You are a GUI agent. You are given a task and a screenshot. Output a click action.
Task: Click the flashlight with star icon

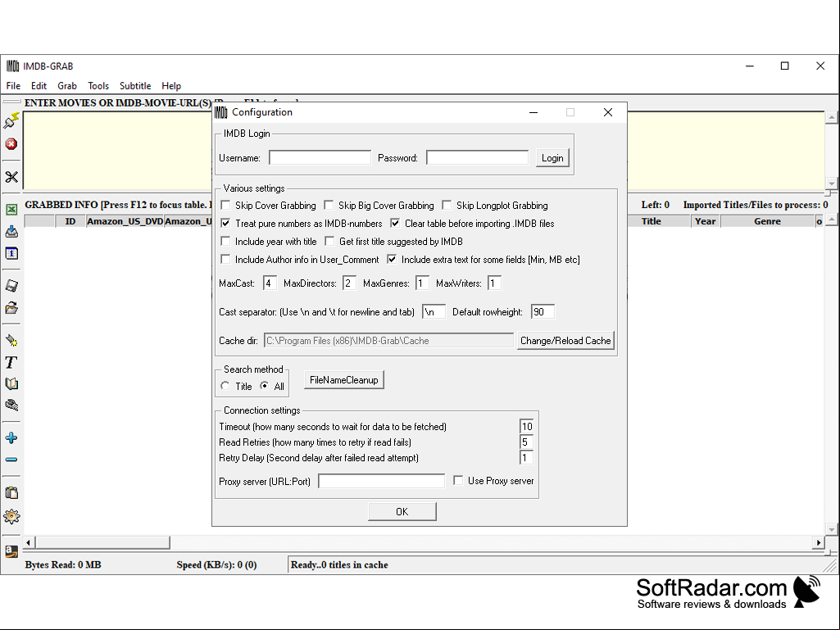pyautogui.click(x=11, y=340)
